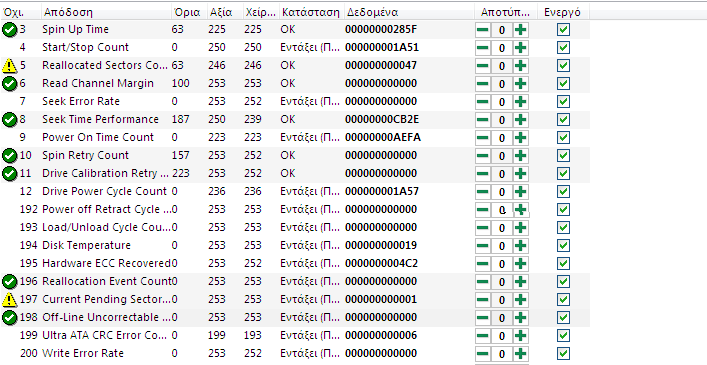
Task: Increase the offset for Seek Time Performance
Action: pyautogui.click(x=521, y=120)
